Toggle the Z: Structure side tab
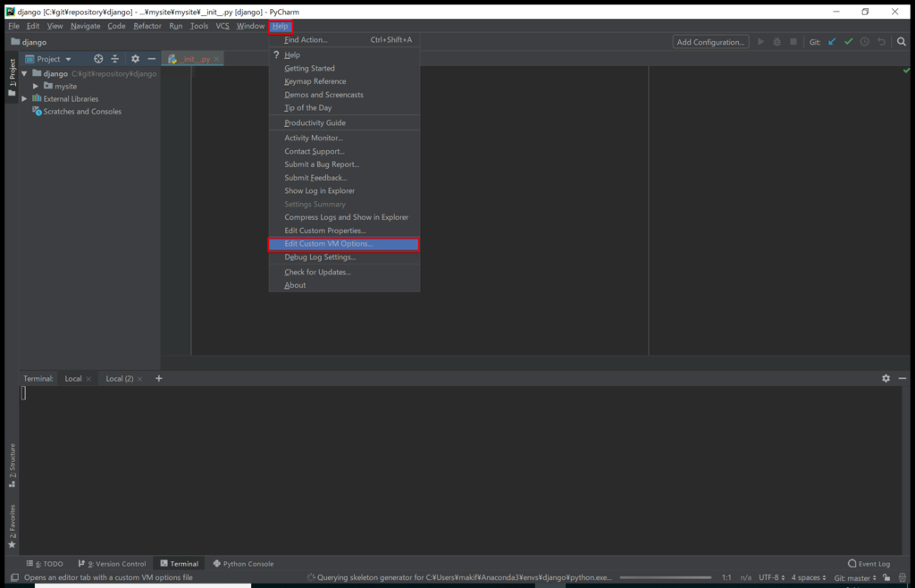 point(12,466)
